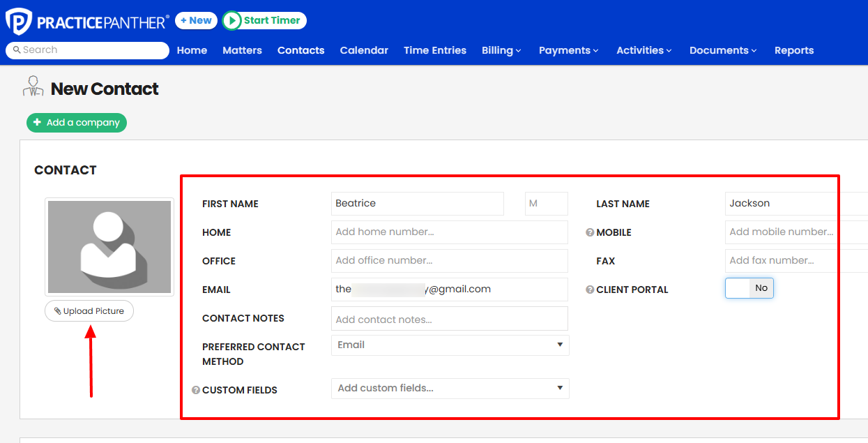Click the plus icon on Add a company

coord(38,122)
